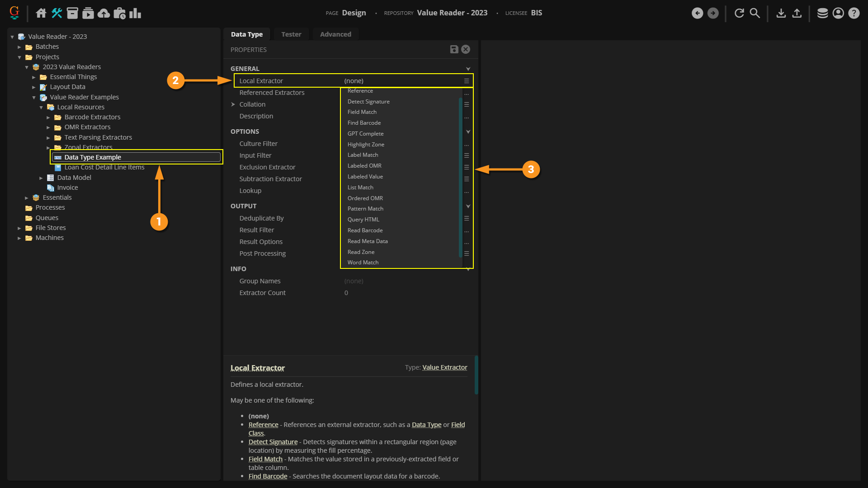The image size is (868, 488).
Task: Collapse the Local Resources tree node
Action: [41, 108]
